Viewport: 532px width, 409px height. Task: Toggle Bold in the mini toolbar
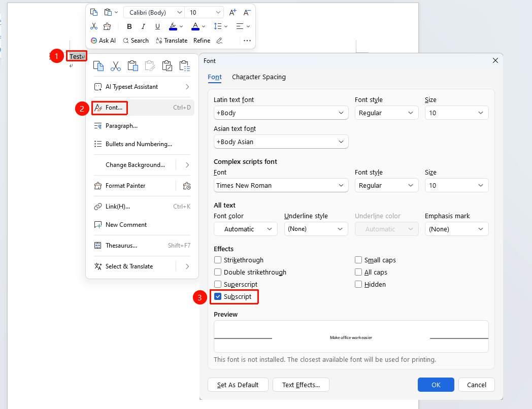(129, 26)
